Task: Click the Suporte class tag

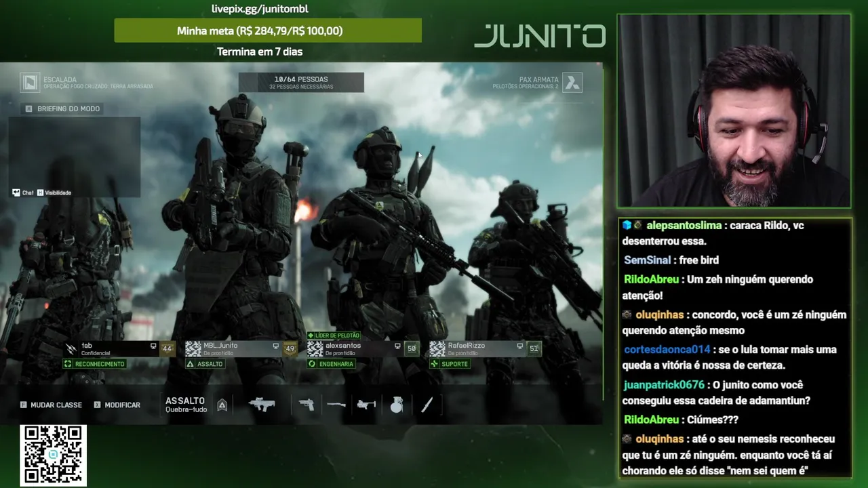Action: click(x=449, y=364)
